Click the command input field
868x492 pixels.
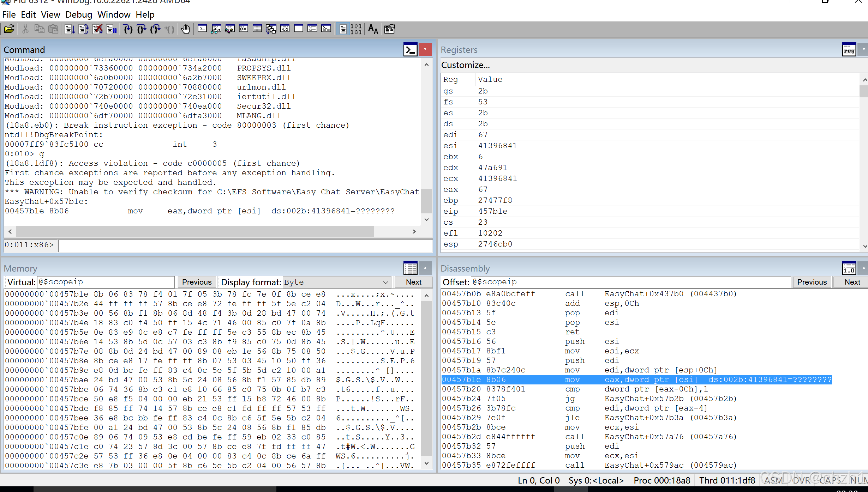click(x=245, y=245)
